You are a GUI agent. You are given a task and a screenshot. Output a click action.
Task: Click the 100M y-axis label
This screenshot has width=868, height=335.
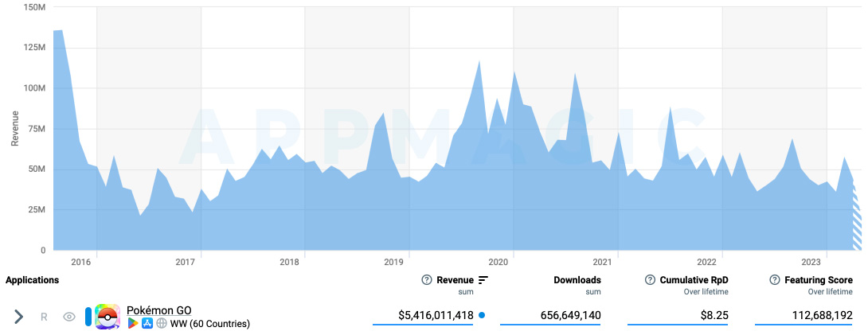(x=33, y=88)
